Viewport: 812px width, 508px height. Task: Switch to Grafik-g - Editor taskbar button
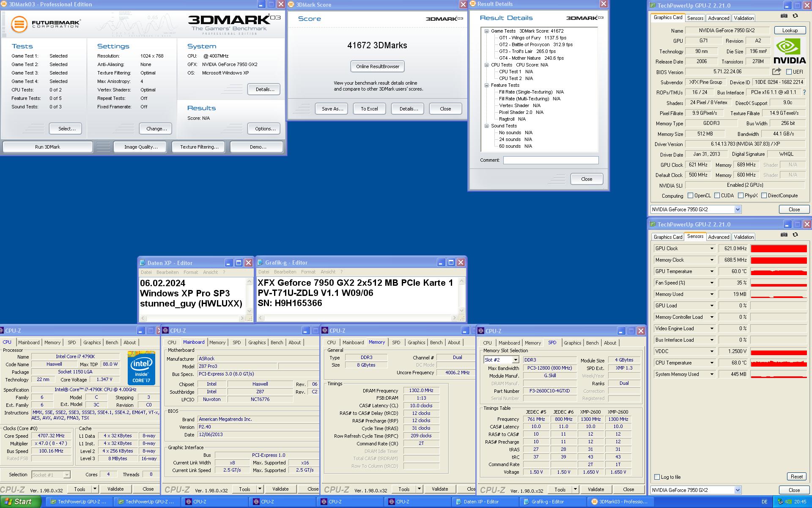[553, 502]
